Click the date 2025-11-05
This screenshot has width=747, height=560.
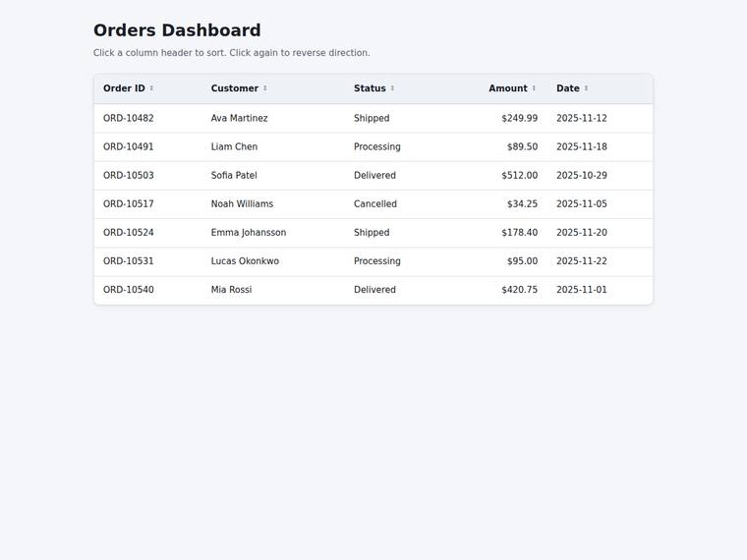582,203
